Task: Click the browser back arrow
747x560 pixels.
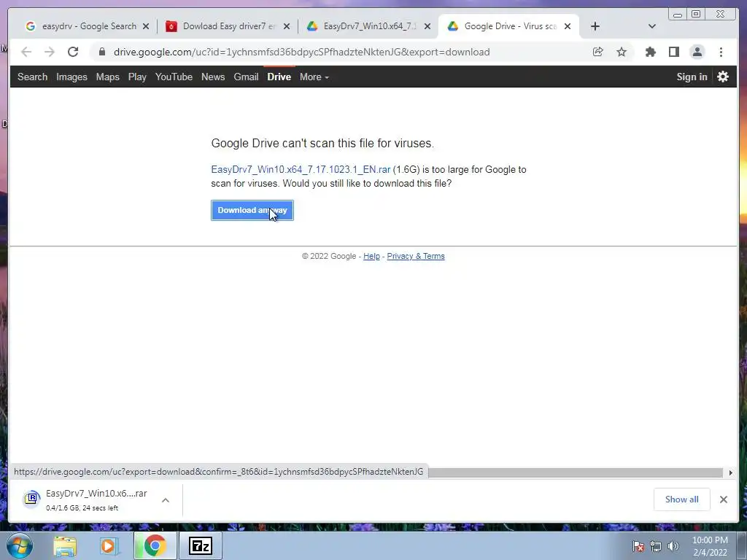Action: click(x=26, y=52)
